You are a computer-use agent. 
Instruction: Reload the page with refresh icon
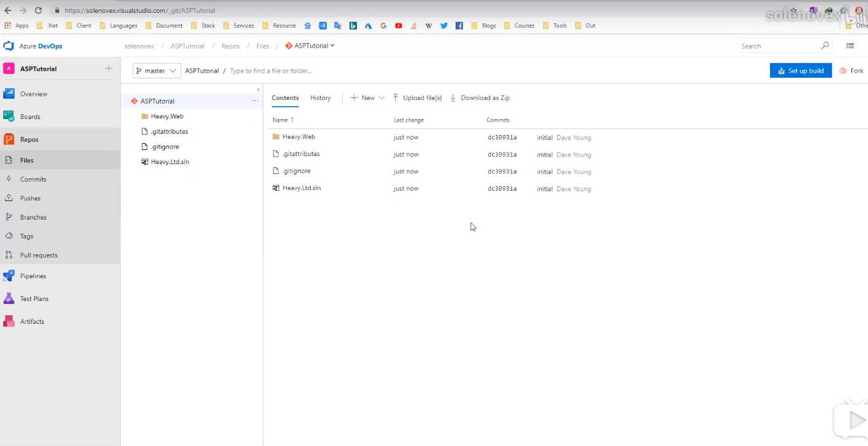[38, 10]
